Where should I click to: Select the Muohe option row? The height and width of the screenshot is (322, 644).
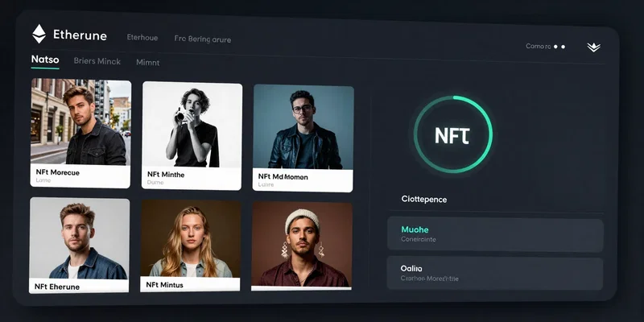(x=495, y=234)
